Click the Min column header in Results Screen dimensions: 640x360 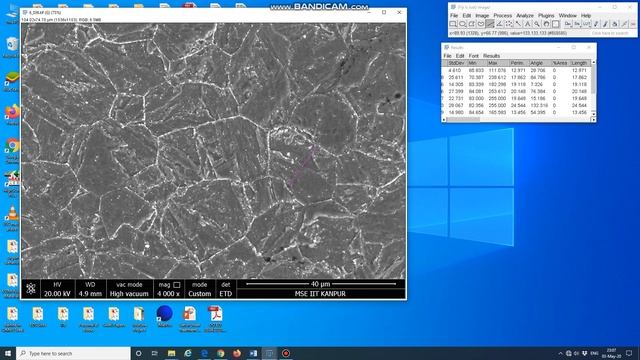(476, 63)
